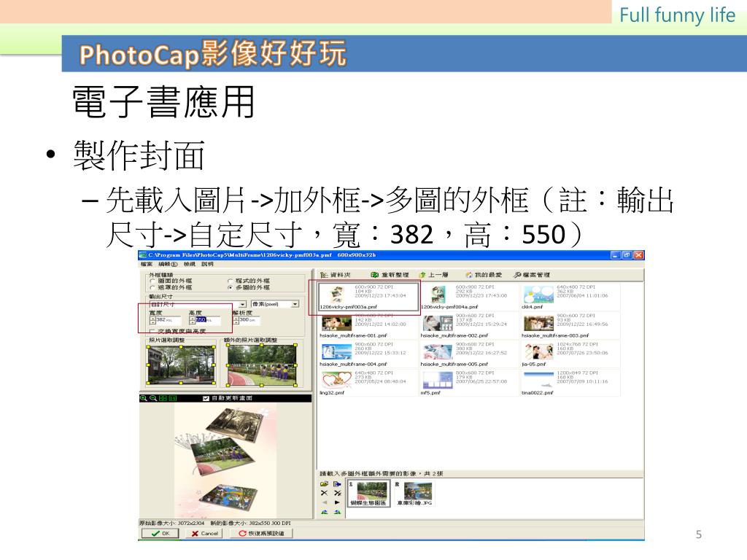Click 恢復為預設值 restore defaults button
The image size is (747, 560).
[261, 533]
